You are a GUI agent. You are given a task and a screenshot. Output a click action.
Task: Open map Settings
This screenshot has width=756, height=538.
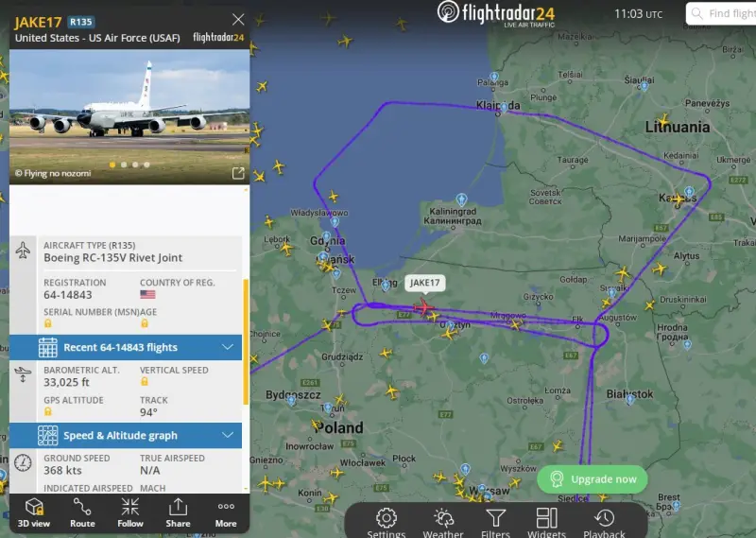pos(387,523)
